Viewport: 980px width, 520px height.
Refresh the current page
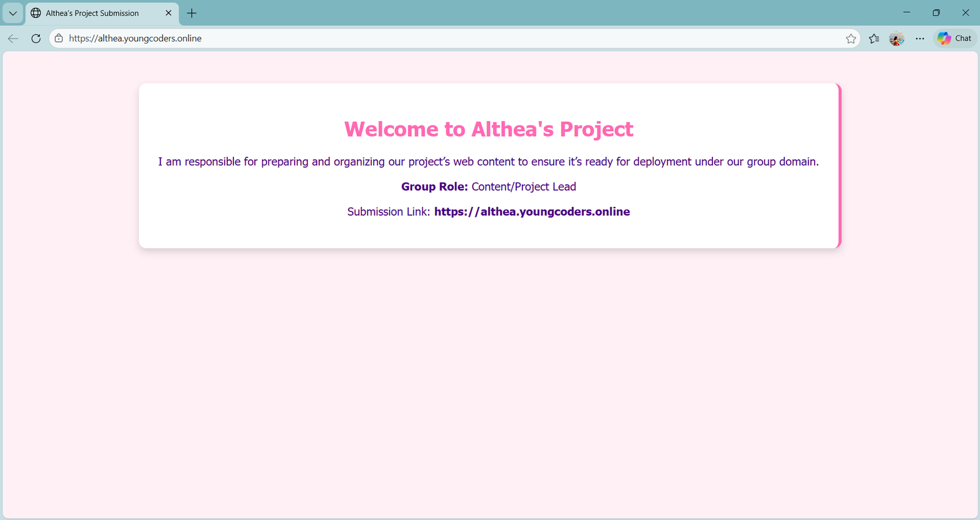[36, 39]
